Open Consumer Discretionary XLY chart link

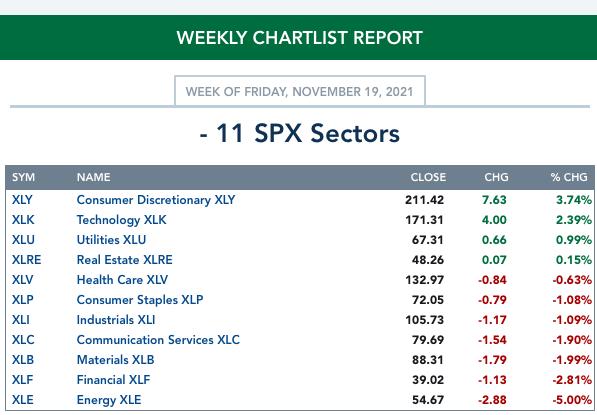(x=156, y=200)
